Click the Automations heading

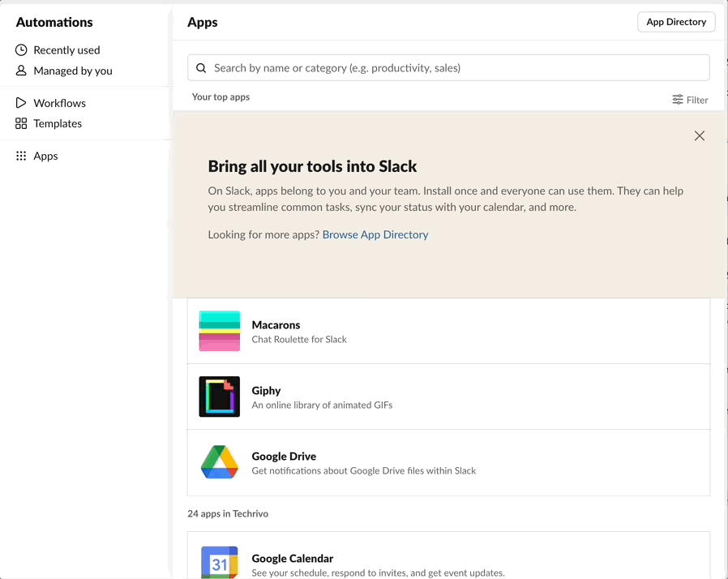pos(54,22)
